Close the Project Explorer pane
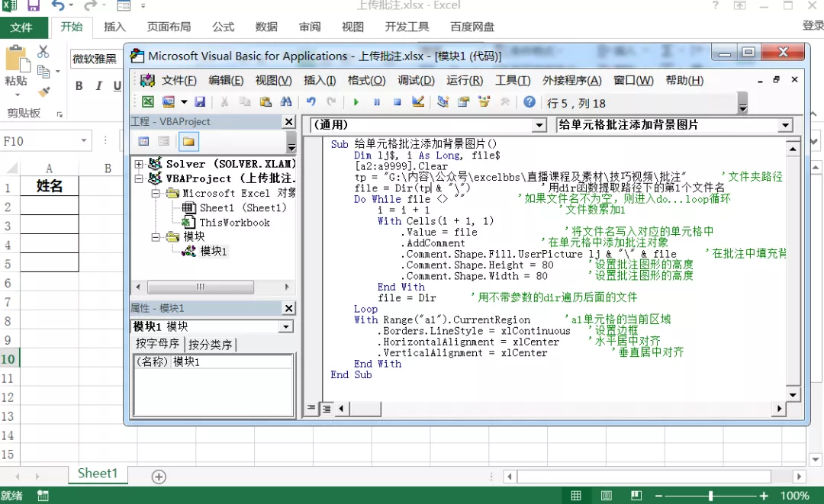 (x=288, y=122)
